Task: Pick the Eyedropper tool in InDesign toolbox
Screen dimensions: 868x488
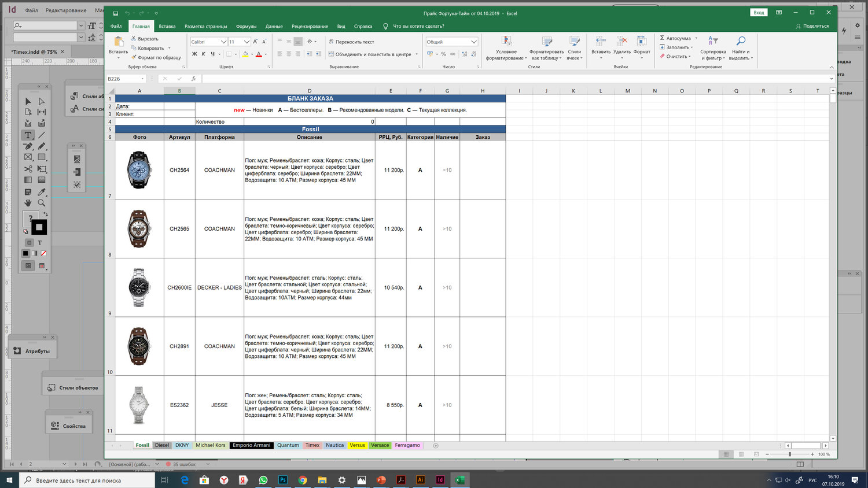Action: [42, 191]
